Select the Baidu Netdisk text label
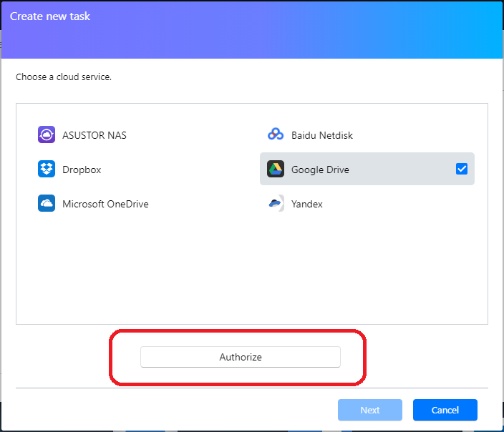Image resolution: width=504 pixels, height=432 pixels. (322, 135)
